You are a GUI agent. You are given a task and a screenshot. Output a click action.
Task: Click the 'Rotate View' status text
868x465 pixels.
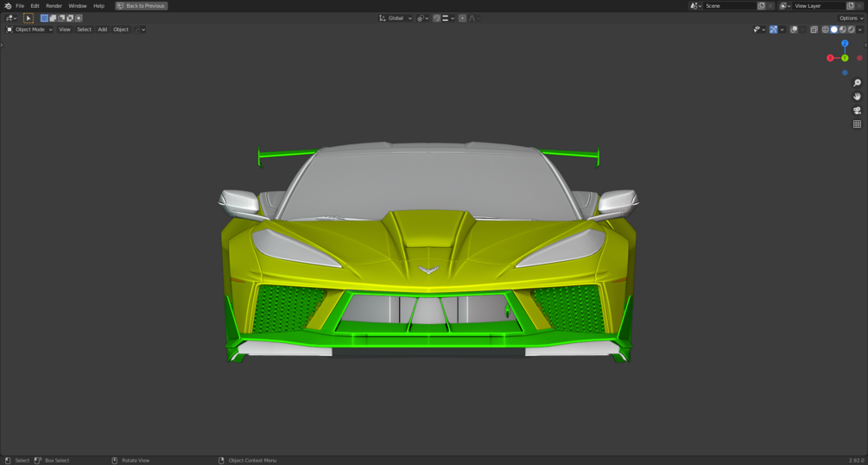coord(136,461)
